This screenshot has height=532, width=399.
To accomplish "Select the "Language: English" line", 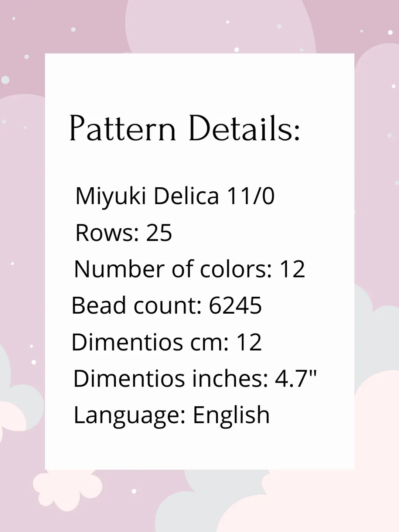I will (172, 415).
